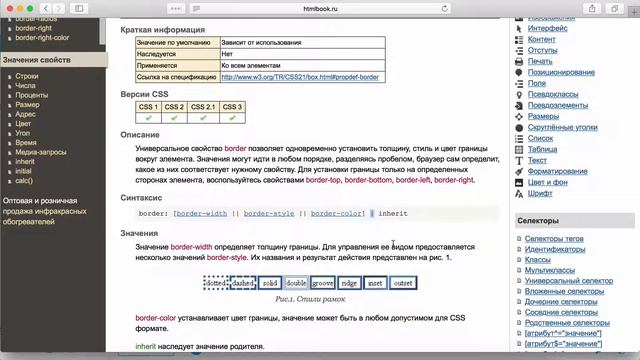The height and width of the screenshot is (360, 640).
Task: Click the Значения свойств sidebar header
Action: click(x=53, y=60)
